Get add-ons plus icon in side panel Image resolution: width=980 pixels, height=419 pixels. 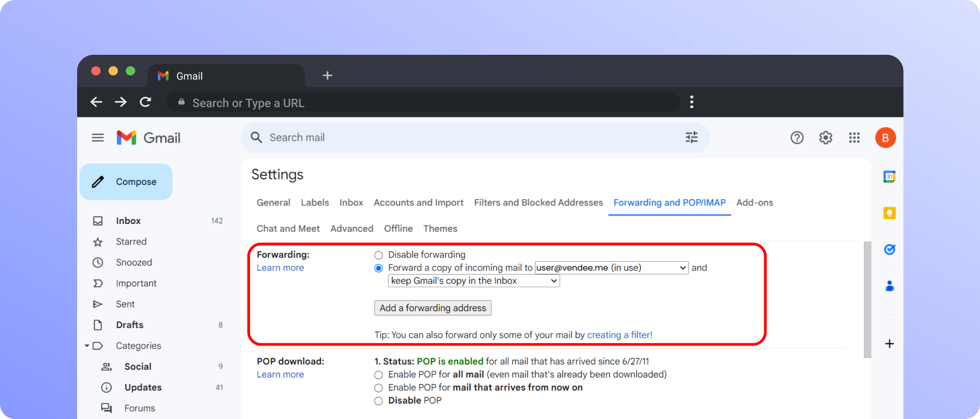[890, 344]
